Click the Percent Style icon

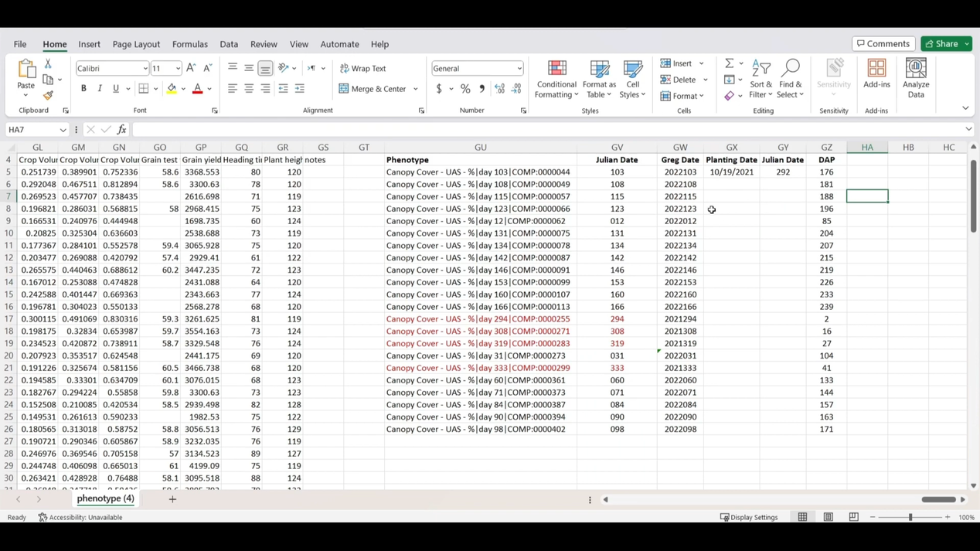pyautogui.click(x=465, y=89)
